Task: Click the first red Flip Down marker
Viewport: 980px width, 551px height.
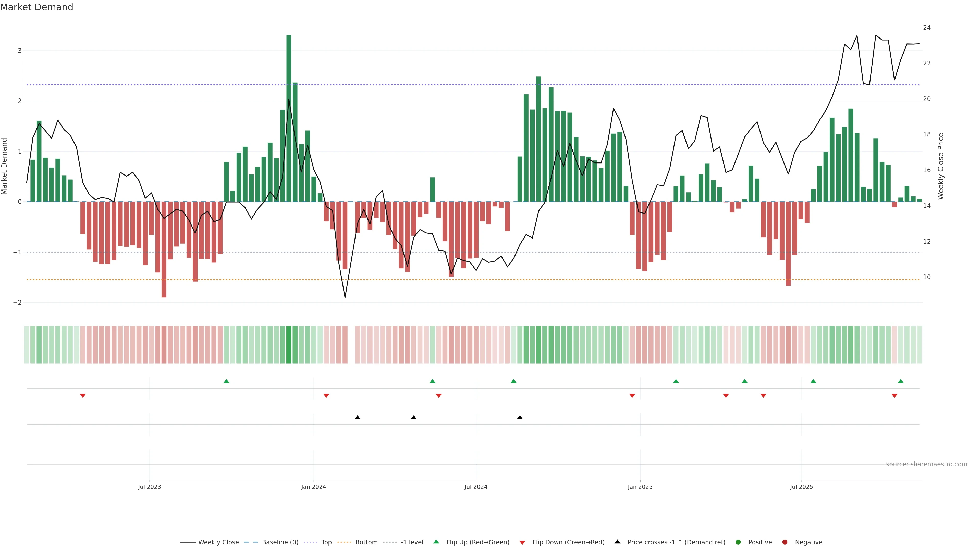Action: click(82, 396)
